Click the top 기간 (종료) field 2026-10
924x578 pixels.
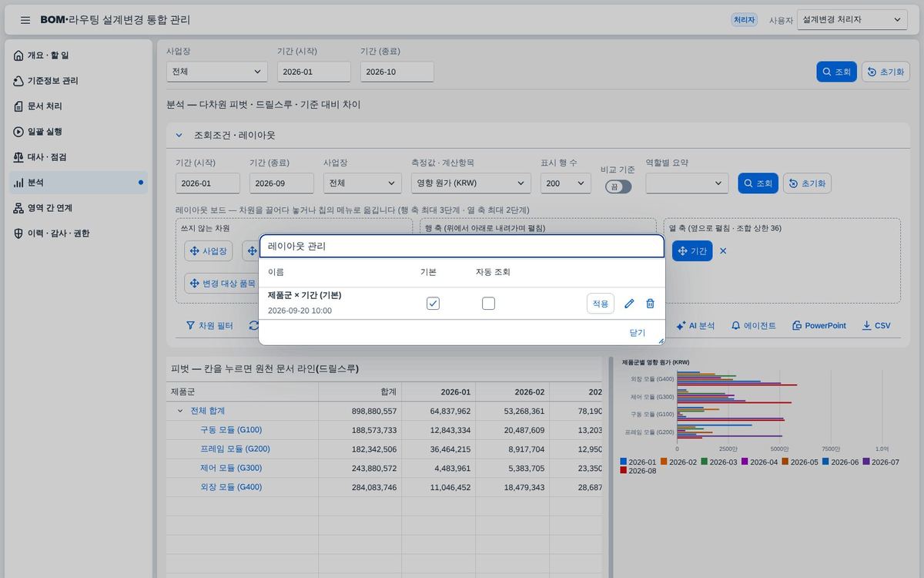pyautogui.click(x=397, y=72)
